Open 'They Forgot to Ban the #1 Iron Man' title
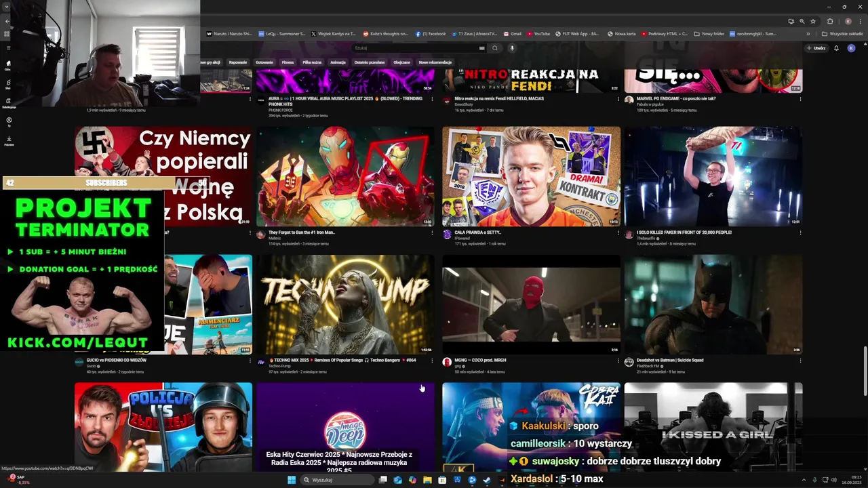868x488 pixels. (302, 232)
